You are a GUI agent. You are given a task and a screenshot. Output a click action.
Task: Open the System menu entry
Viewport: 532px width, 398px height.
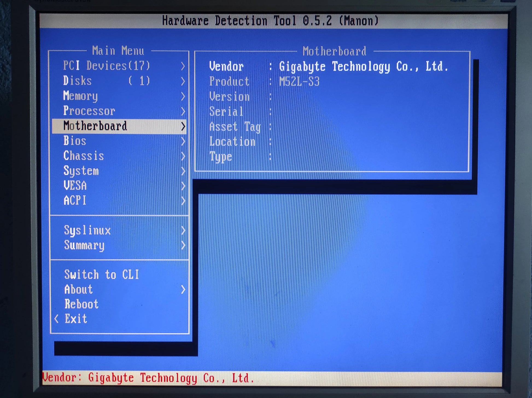119,171
